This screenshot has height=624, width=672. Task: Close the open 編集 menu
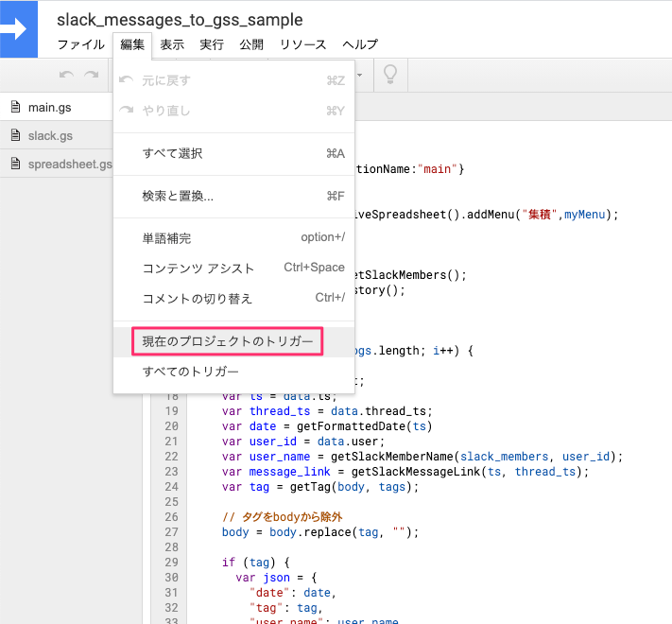pos(132,44)
